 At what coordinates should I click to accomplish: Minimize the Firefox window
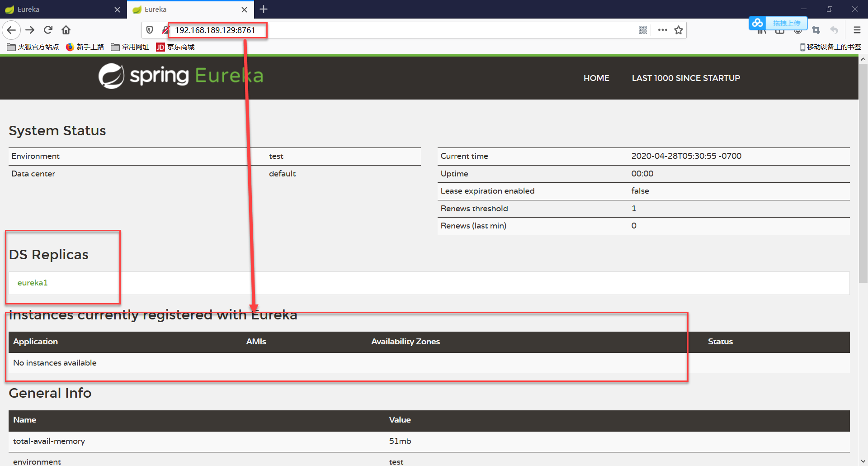point(803,9)
